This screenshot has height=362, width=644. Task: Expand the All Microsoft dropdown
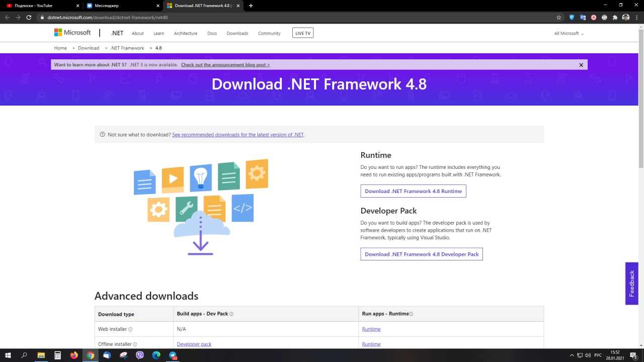(569, 33)
